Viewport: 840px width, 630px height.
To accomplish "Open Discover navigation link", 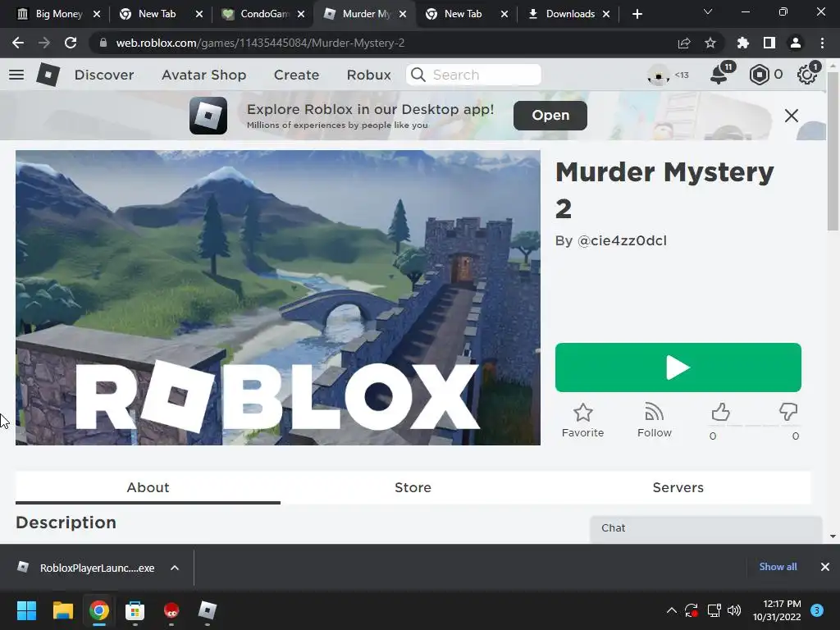I will tap(104, 75).
